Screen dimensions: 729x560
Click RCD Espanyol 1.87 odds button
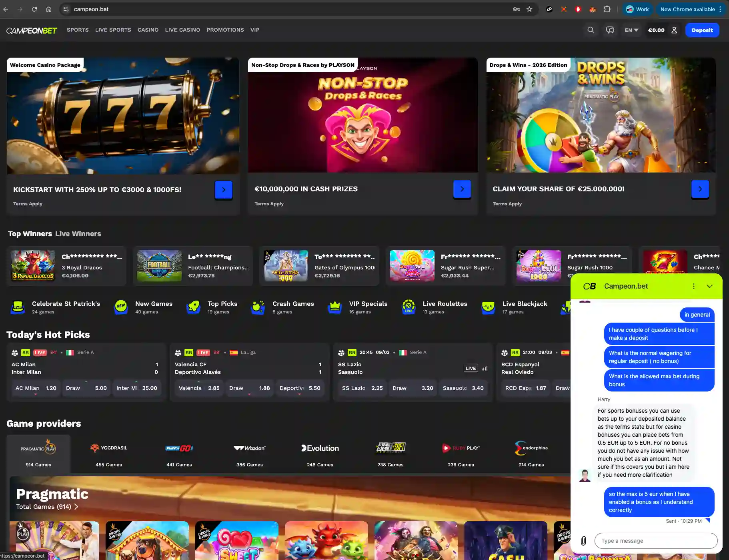(x=526, y=388)
